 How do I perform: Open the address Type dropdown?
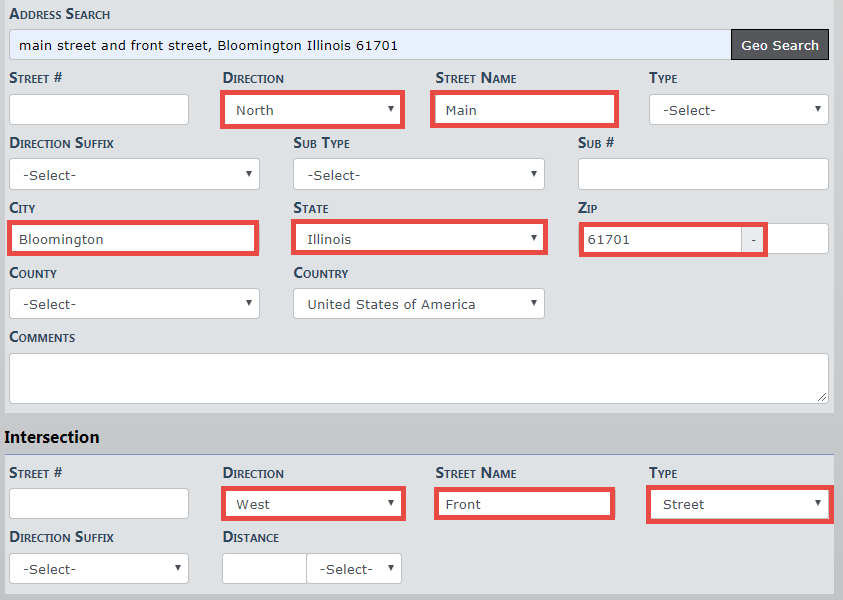(738, 110)
